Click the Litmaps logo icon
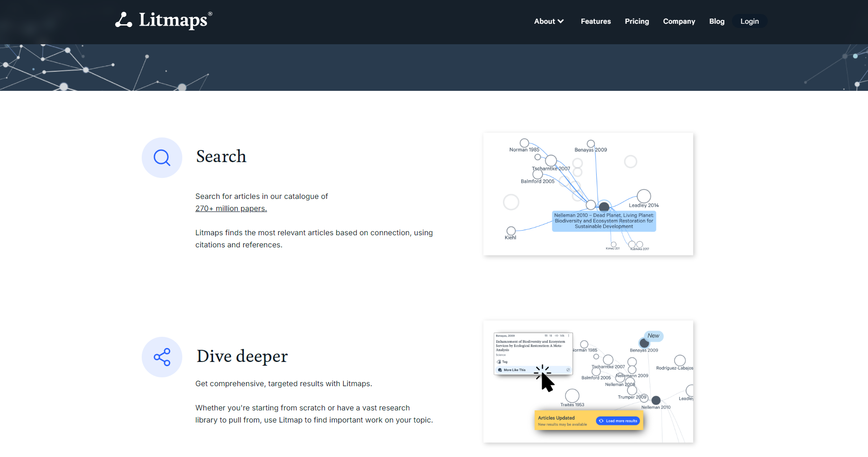 click(x=124, y=20)
